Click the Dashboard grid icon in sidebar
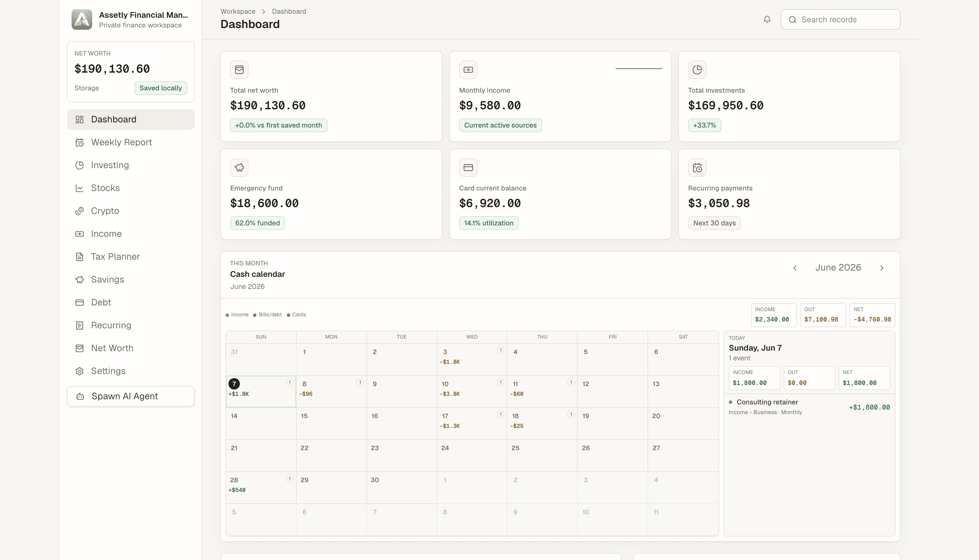Screen dimensions: 979x560 (x=80, y=120)
